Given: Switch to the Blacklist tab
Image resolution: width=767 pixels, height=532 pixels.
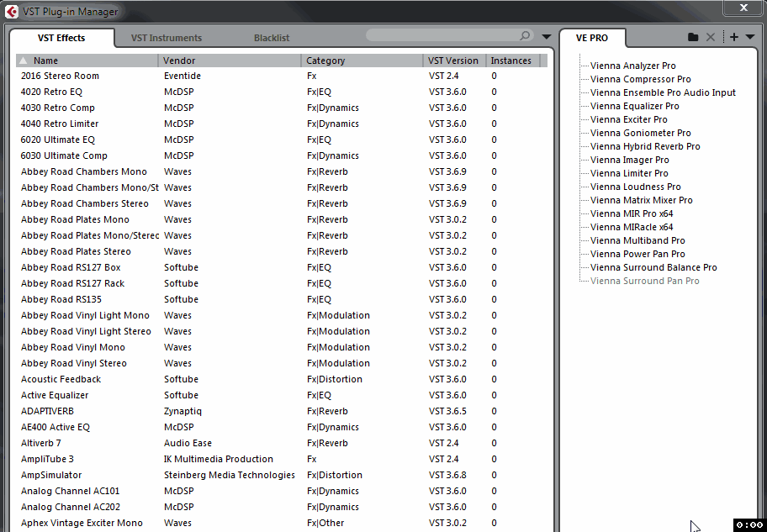Looking at the screenshot, I should (272, 38).
